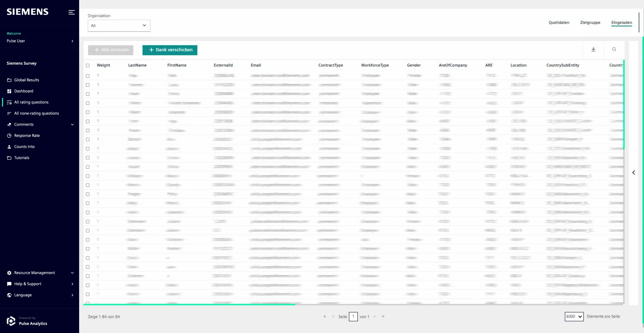This screenshot has width=644, height=333.
Task: Click the Resource Management gear icon
Action: point(9,273)
